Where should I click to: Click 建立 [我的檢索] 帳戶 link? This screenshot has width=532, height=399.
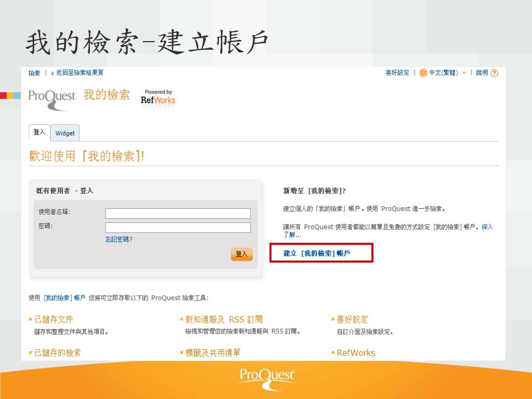point(316,253)
